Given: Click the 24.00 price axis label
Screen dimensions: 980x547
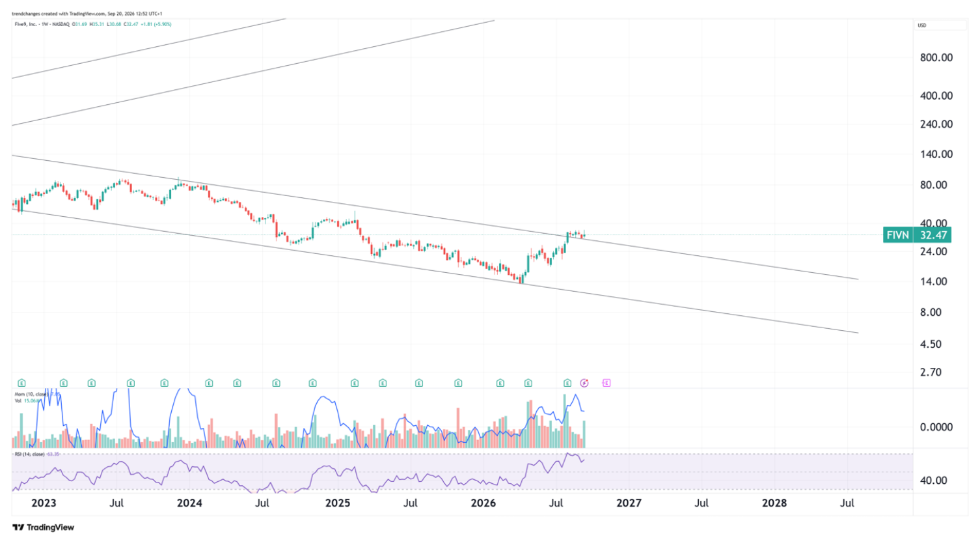Looking at the screenshot, I should point(934,252).
